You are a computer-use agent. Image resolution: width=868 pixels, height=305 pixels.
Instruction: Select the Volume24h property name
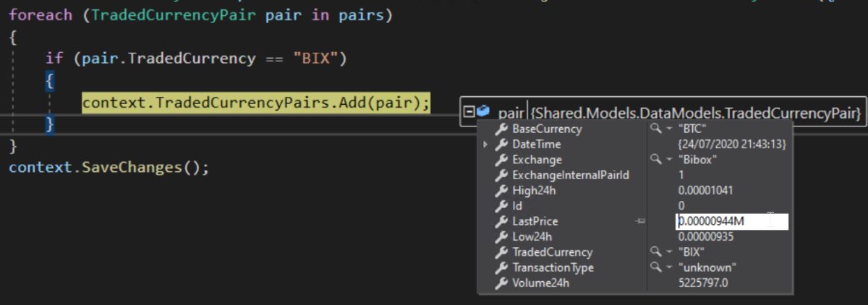540,283
